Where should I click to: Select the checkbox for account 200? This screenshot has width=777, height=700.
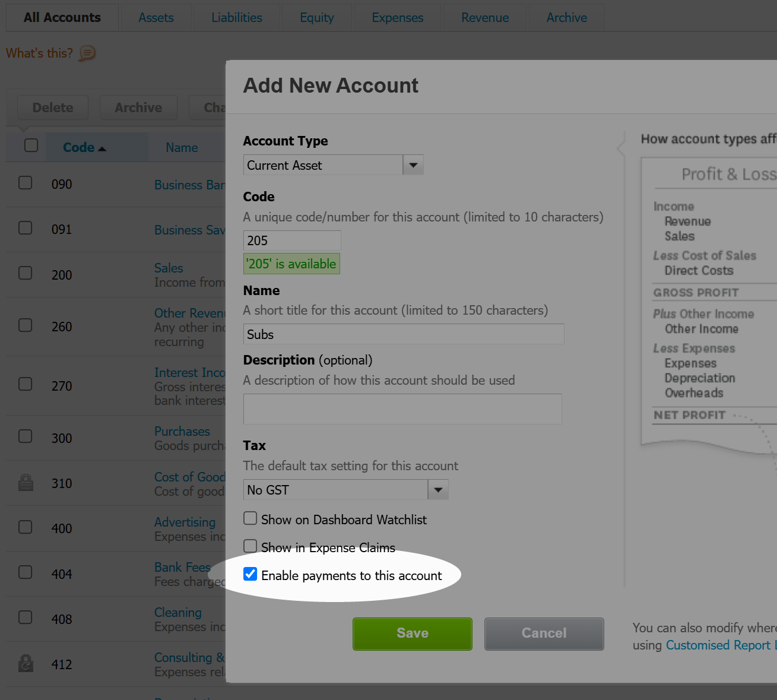tap(25, 273)
